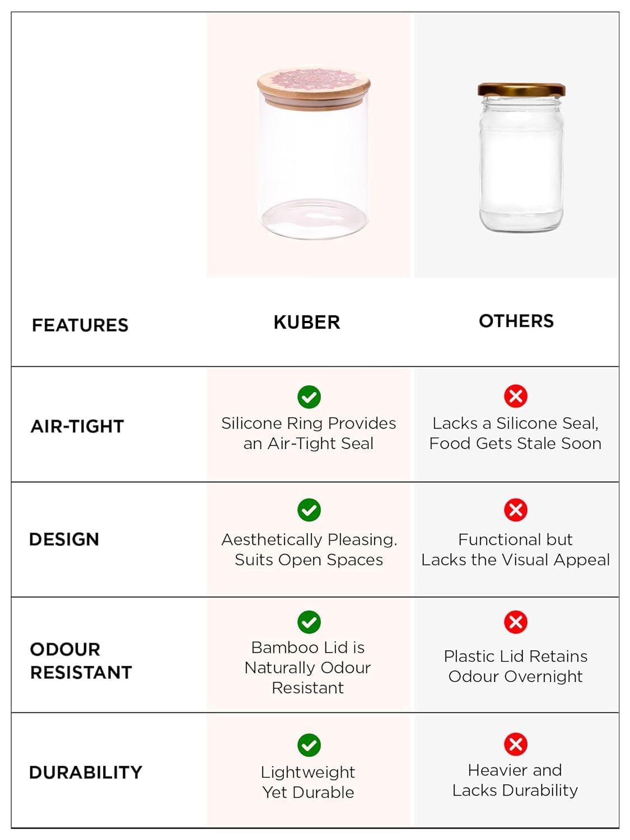Click the DESIGN row label
The image size is (630, 840).
click(64, 539)
